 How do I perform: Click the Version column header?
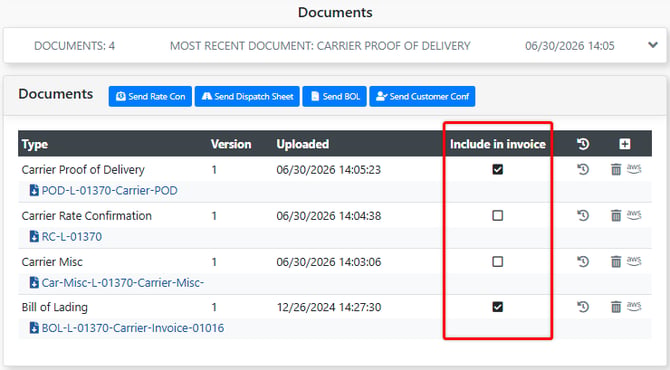click(x=231, y=144)
